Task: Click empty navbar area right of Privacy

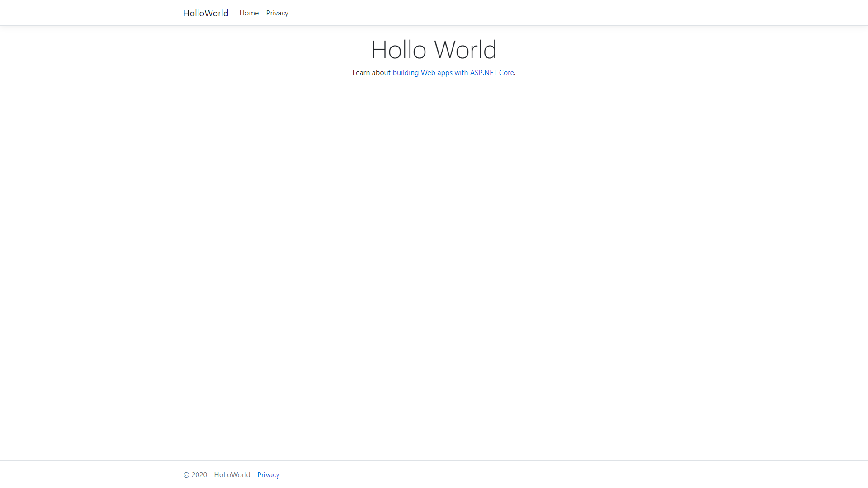Action: [497, 13]
